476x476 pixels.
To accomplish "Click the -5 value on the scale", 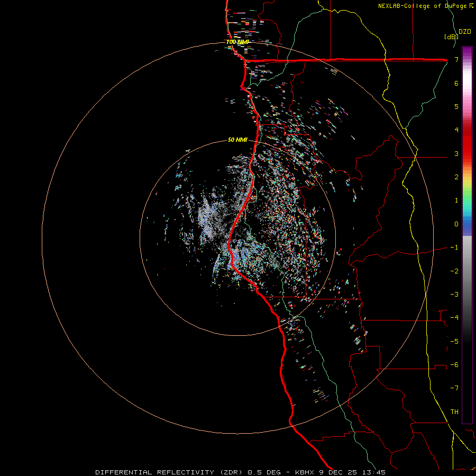I will [454, 341].
